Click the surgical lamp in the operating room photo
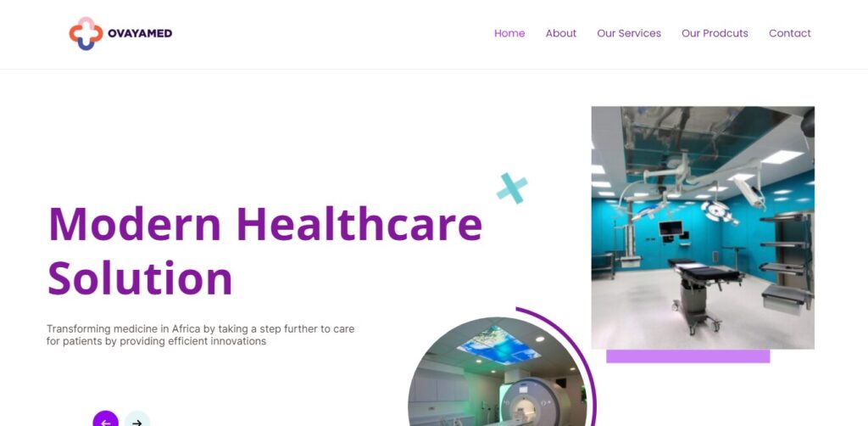Screen dimensions: 868x426 (718, 211)
